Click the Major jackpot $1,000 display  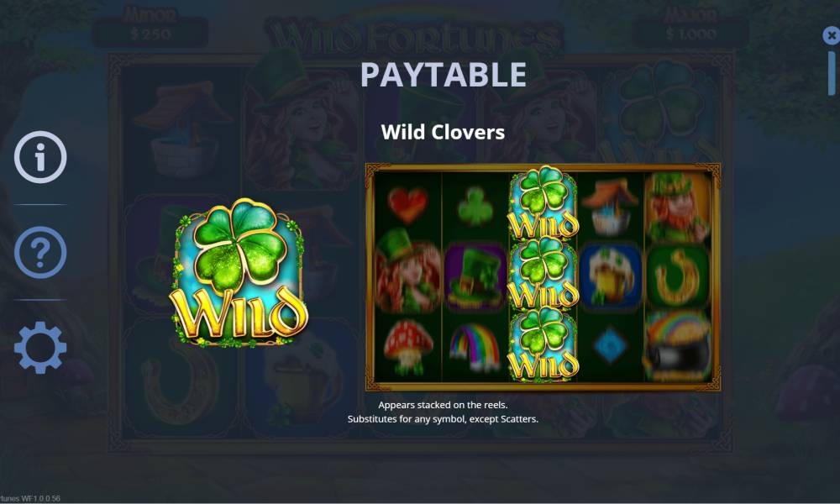(x=691, y=28)
